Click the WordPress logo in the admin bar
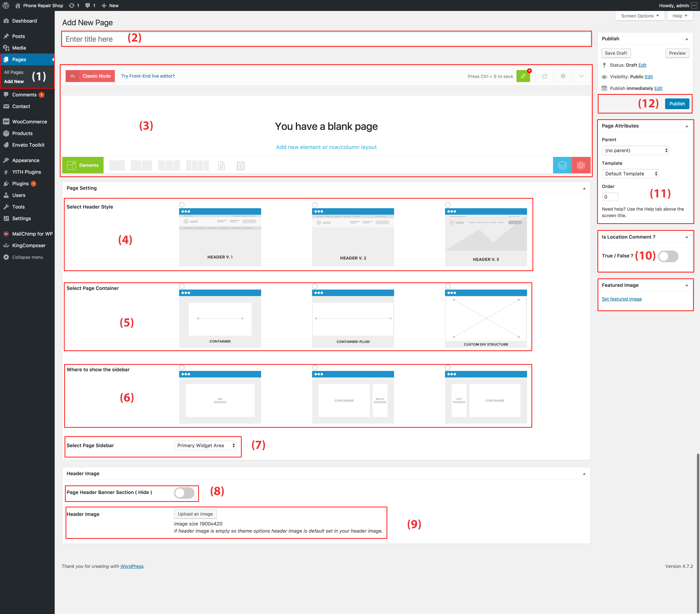 click(x=6, y=5)
